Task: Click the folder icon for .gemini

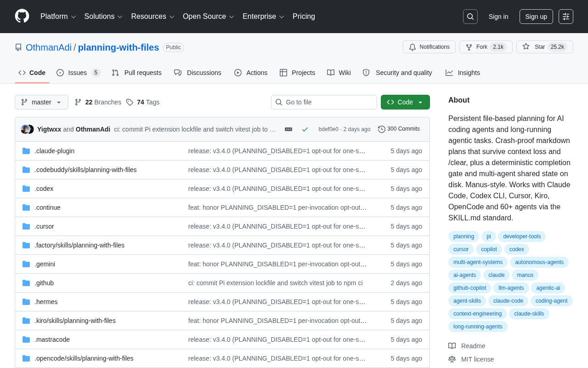Action: [26, 264]
